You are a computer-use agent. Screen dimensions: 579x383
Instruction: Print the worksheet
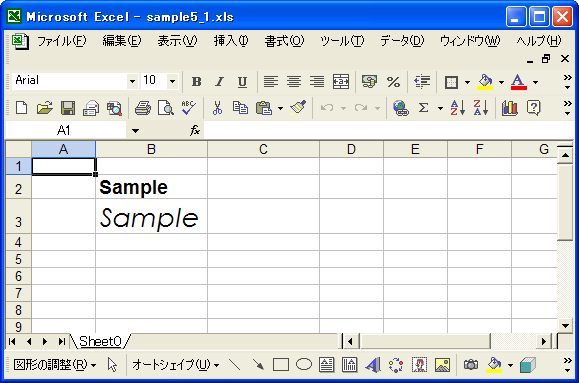tap(143, 108)
